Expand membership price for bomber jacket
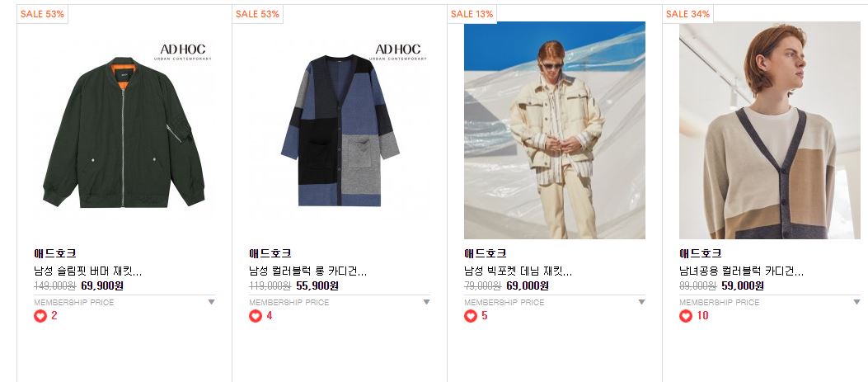 click(212, 302)
